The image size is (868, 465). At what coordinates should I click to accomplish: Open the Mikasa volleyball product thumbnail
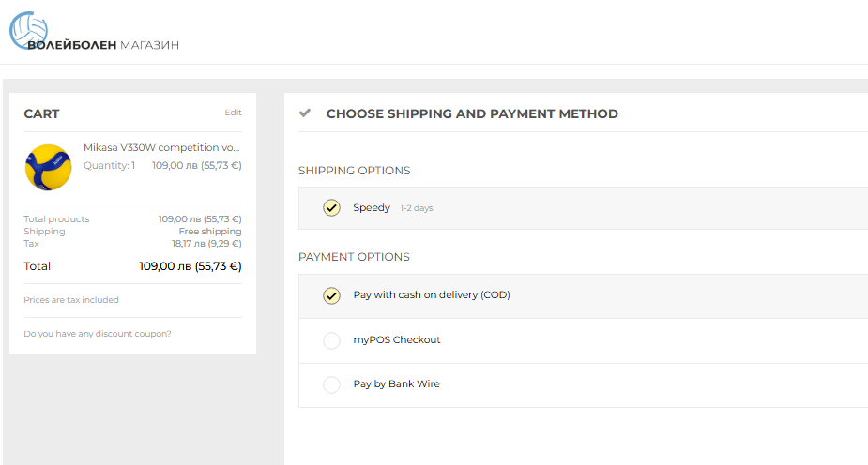[x=48, y=167]
